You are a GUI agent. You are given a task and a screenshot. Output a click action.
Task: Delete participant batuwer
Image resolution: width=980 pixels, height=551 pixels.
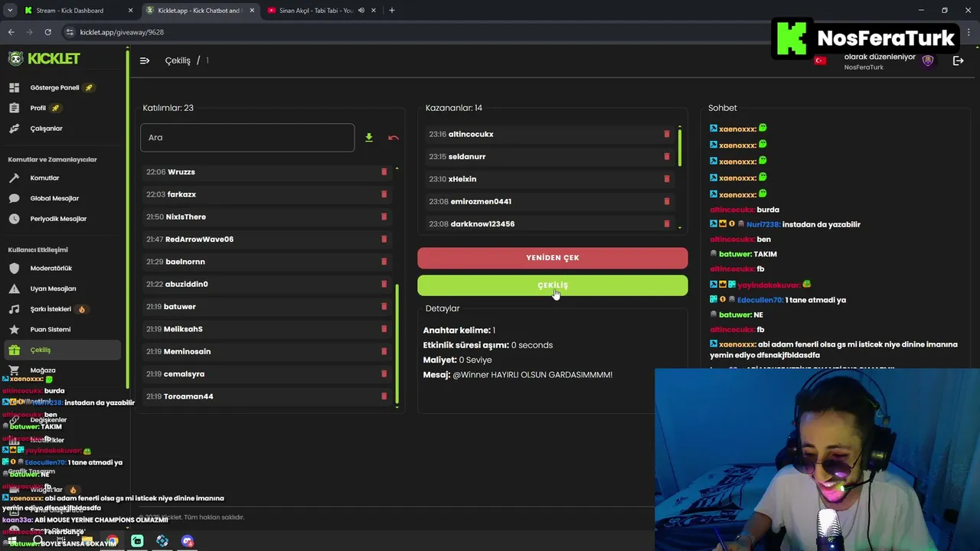point(384,307)
